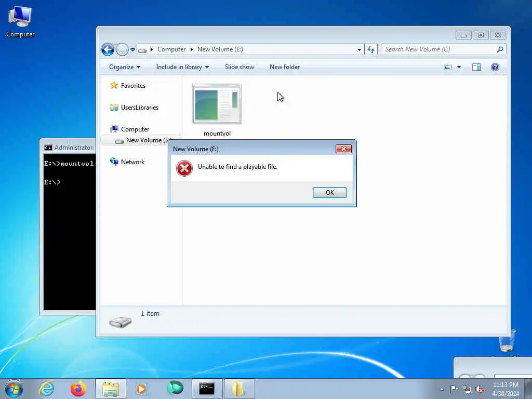Click the Explorer forward arrow button
Screen dimensions: 532x399
[122, 50]
